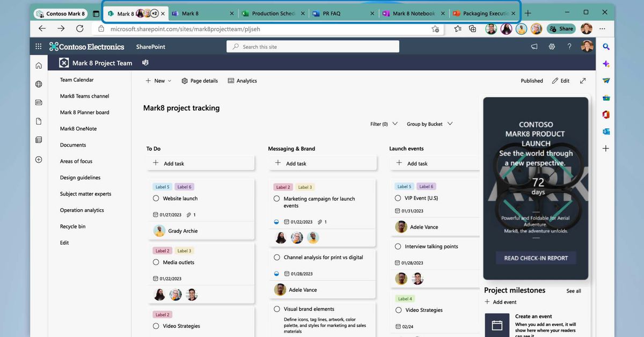Open the tab actions menu icon
This screenshot has width=644, height=337.
tap(96, 13)
